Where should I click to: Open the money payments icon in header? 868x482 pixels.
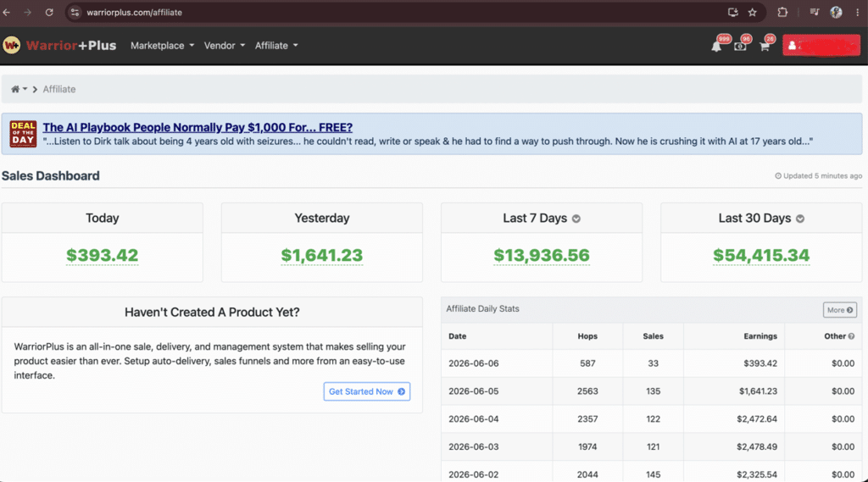click(x=740, y=47)
